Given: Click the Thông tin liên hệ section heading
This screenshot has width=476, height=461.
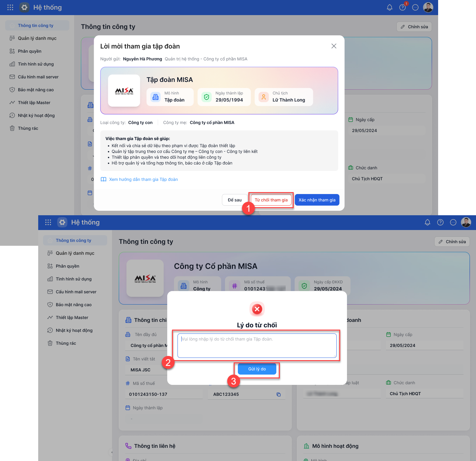Looking at the screenshot, I should pos(155,446).
